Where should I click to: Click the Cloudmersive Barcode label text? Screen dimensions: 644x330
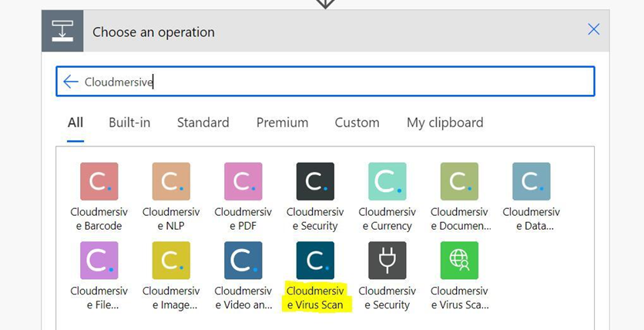click(99, 219)
